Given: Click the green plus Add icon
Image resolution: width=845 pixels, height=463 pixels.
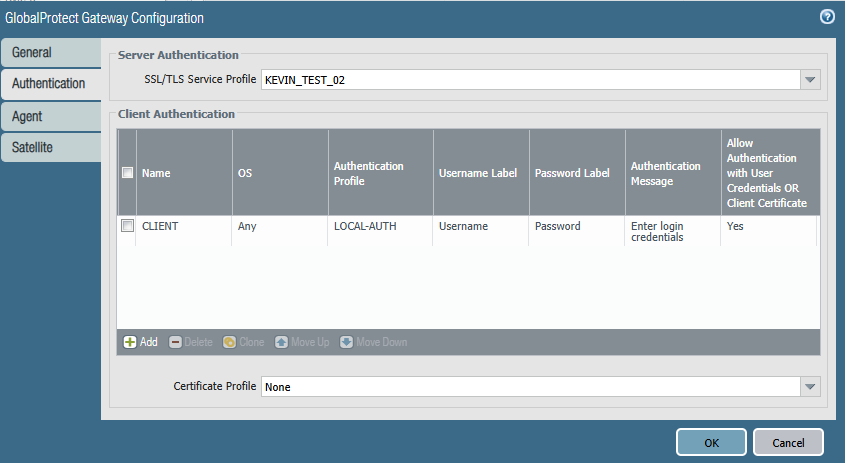Looking at the screenshot, I should [x=130, y=342].
